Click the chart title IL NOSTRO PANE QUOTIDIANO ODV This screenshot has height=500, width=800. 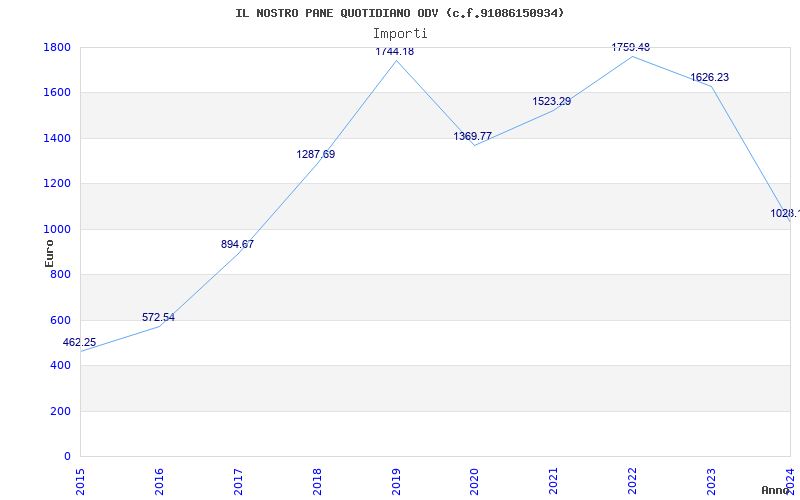pos(399,13)
